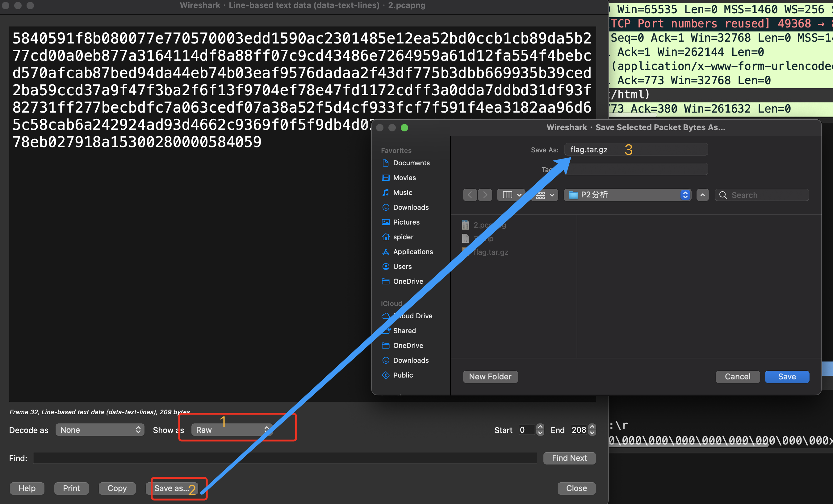Go to the Applications folder in sidebar
Image resolution: width=833 pixels, height=504 pixels.
point(412,252)
